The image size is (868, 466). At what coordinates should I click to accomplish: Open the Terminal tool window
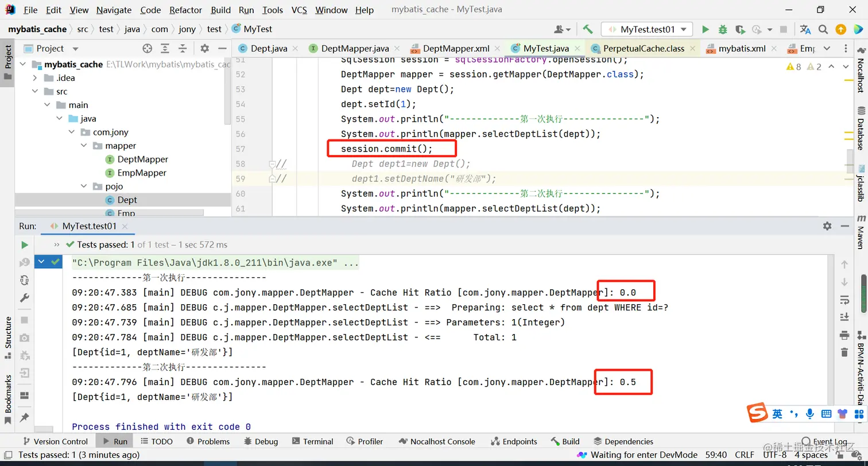[x=313, y=441]
